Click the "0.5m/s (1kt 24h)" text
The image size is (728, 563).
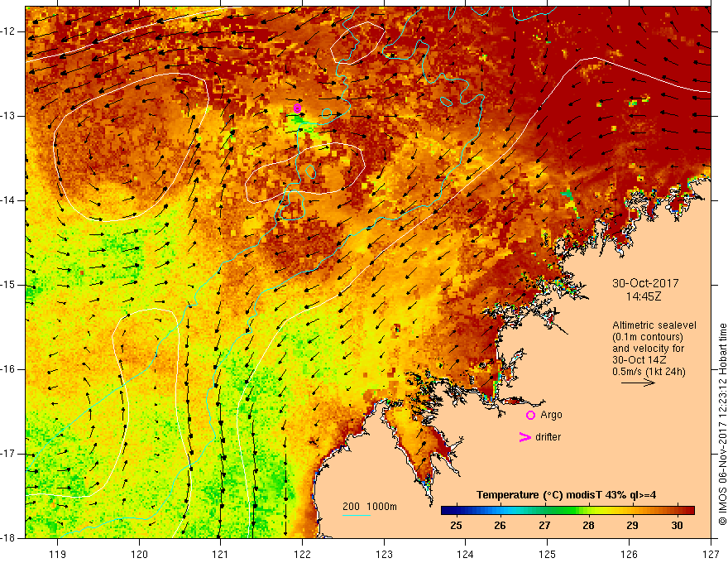pyautogui.click(x=649, y=372)
